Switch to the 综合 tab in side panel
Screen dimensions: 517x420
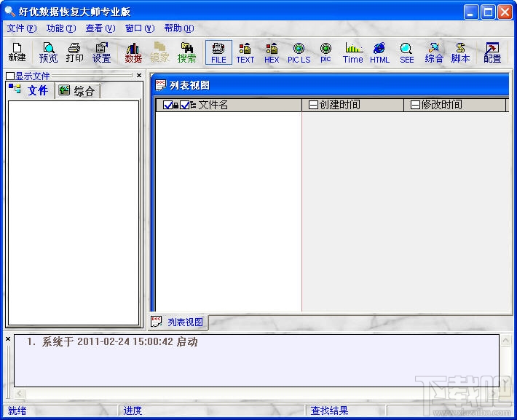(77, 91)
